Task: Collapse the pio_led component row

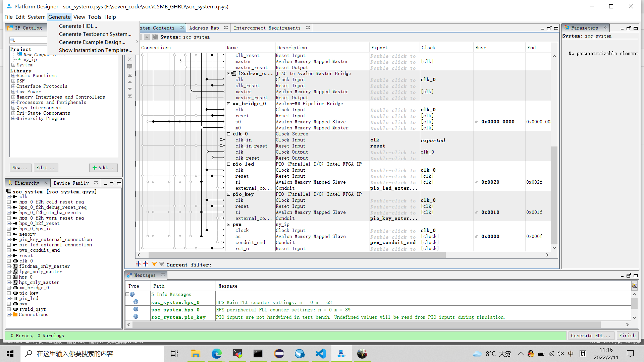Action: [229, 164]
